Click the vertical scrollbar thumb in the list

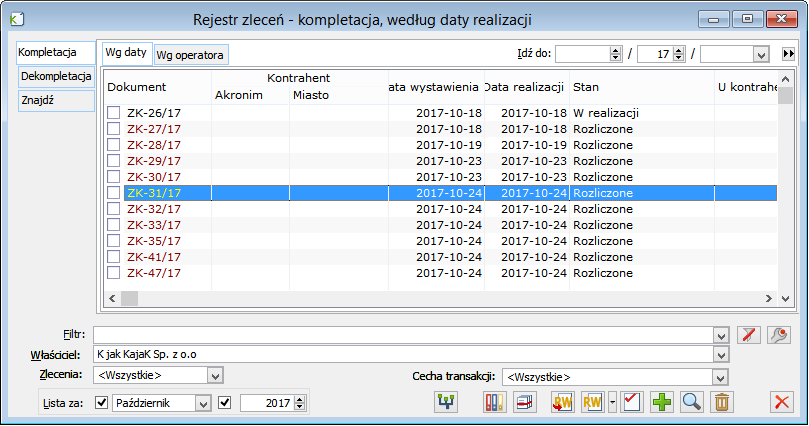[x=785, y=95]
